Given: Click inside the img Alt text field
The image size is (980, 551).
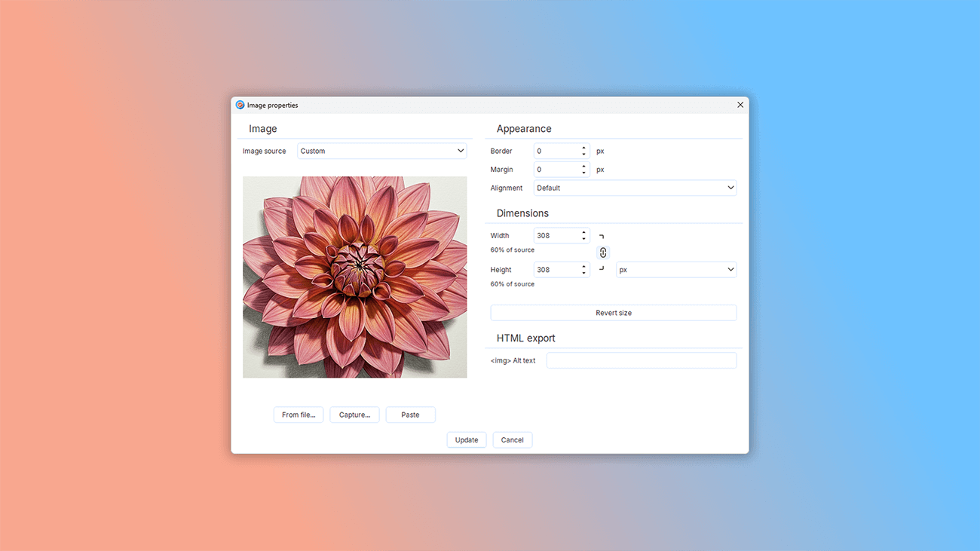Looking at the screenshot, I should (641, 360).
